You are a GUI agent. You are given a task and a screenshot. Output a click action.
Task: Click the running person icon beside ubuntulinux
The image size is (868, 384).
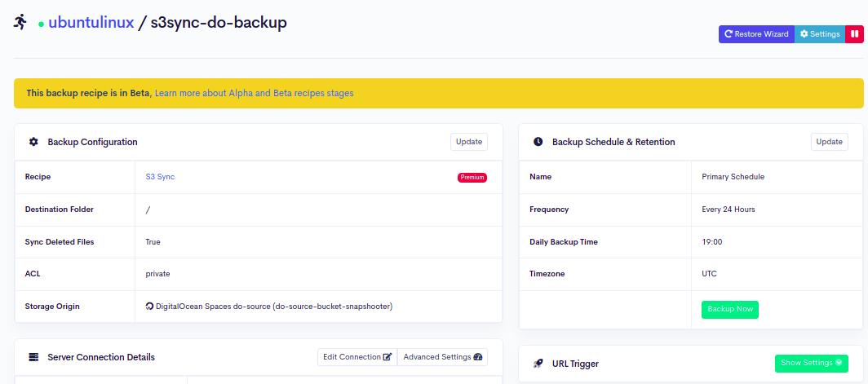(20, 22)
